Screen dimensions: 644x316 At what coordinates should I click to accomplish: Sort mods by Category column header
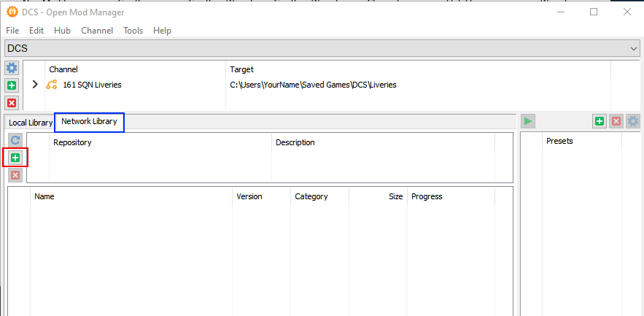(319, 196)
